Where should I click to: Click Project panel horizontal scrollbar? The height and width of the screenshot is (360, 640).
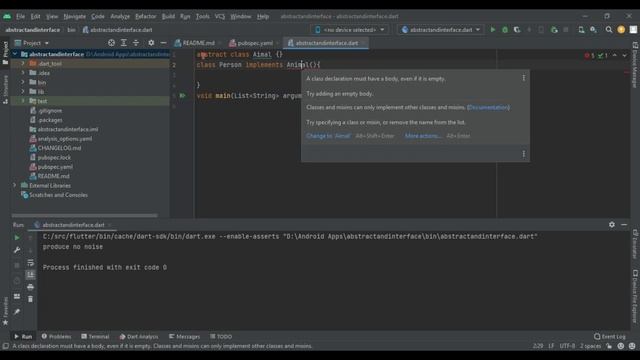(x=84, y=216)
